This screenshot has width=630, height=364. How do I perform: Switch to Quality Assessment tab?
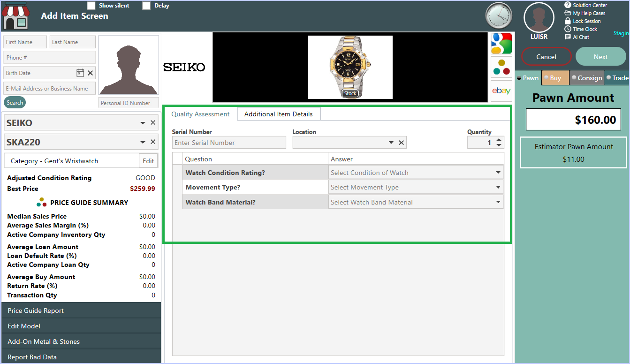click(201, 114)
